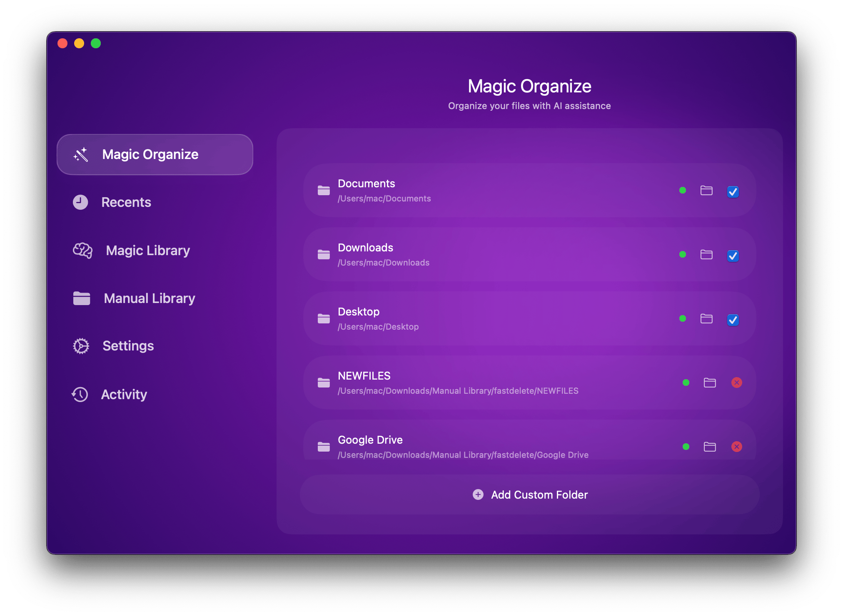Minimize the window with the yellow button
This screenshot has width=843, height=616.
tap(79, 43)
